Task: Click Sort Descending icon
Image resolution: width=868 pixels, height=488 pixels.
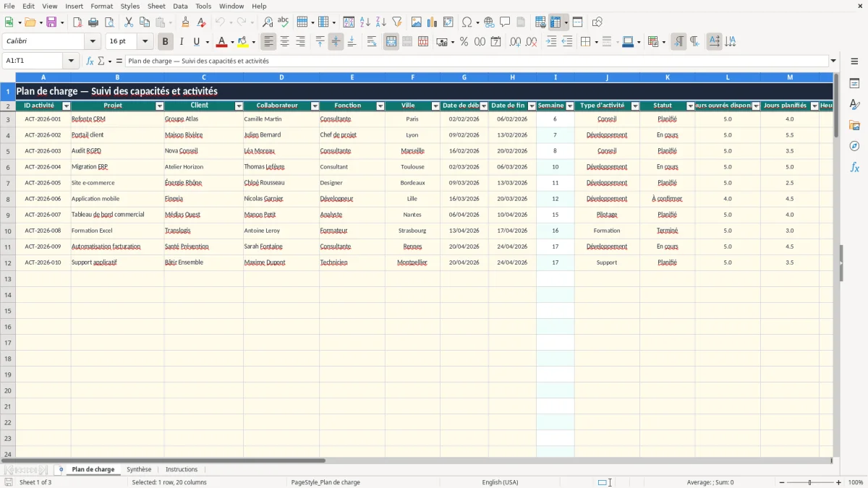Action: (x=380, y=22)
